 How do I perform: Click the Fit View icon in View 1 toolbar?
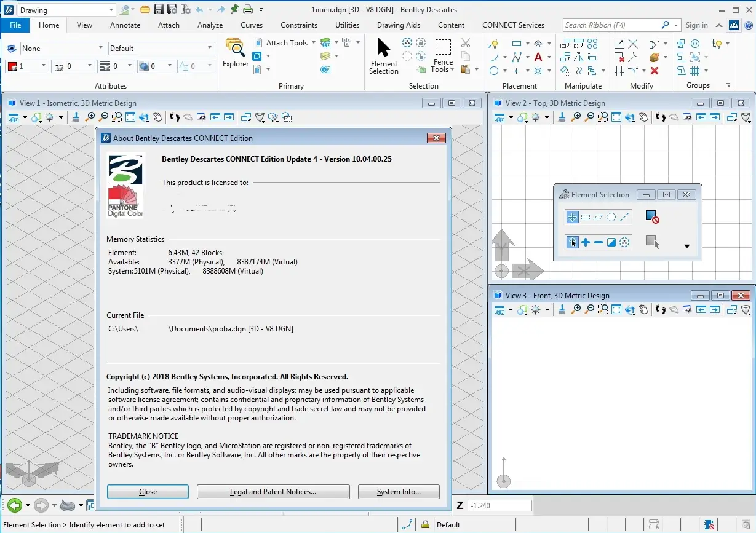[x=130, y=117]
